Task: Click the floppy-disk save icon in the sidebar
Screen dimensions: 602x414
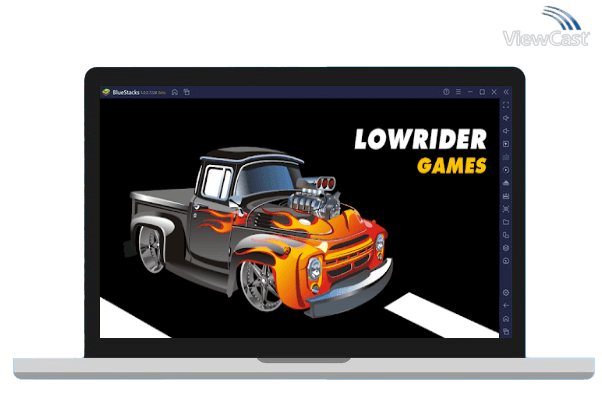Action: pyautogui.click(x=506, y=196)
